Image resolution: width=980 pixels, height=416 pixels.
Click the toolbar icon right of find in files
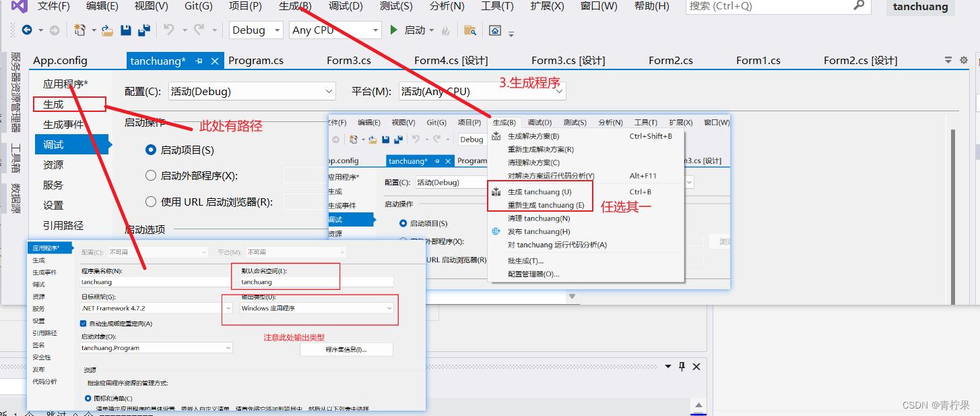(495, 30)
